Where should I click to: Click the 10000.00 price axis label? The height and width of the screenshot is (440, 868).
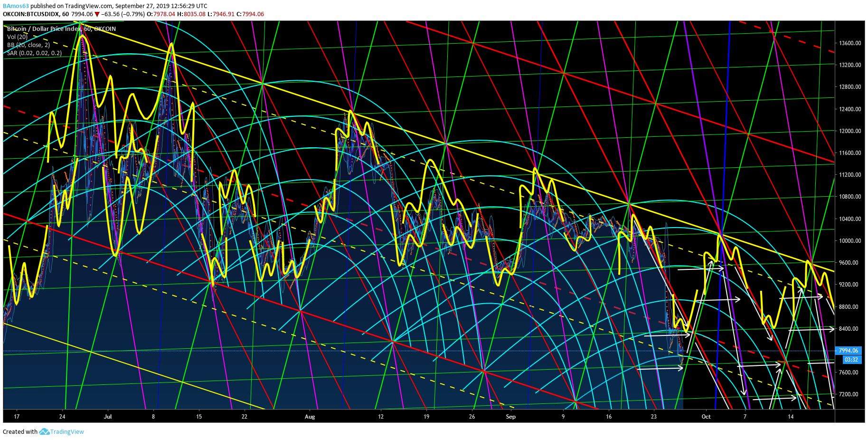(850, 241)
